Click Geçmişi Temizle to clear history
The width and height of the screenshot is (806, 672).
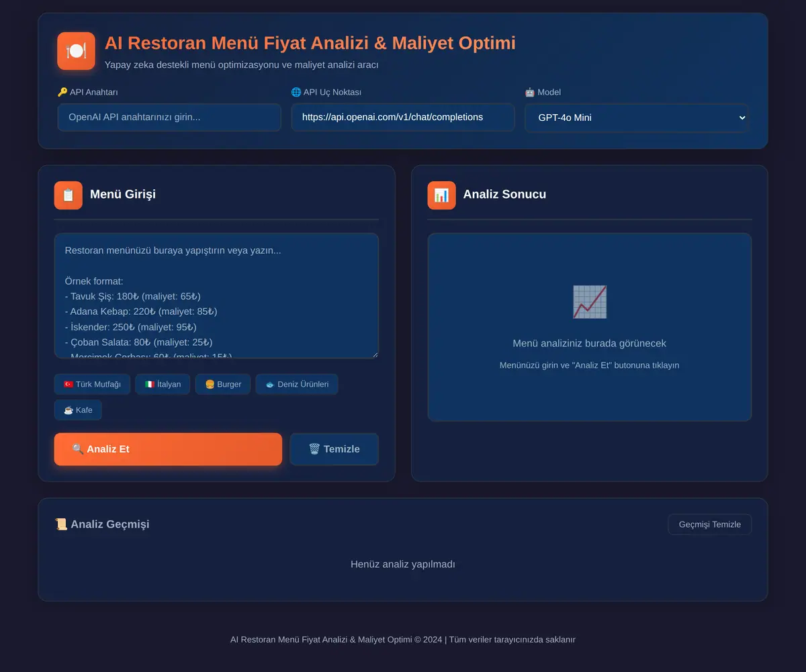[x=709, y=524]
